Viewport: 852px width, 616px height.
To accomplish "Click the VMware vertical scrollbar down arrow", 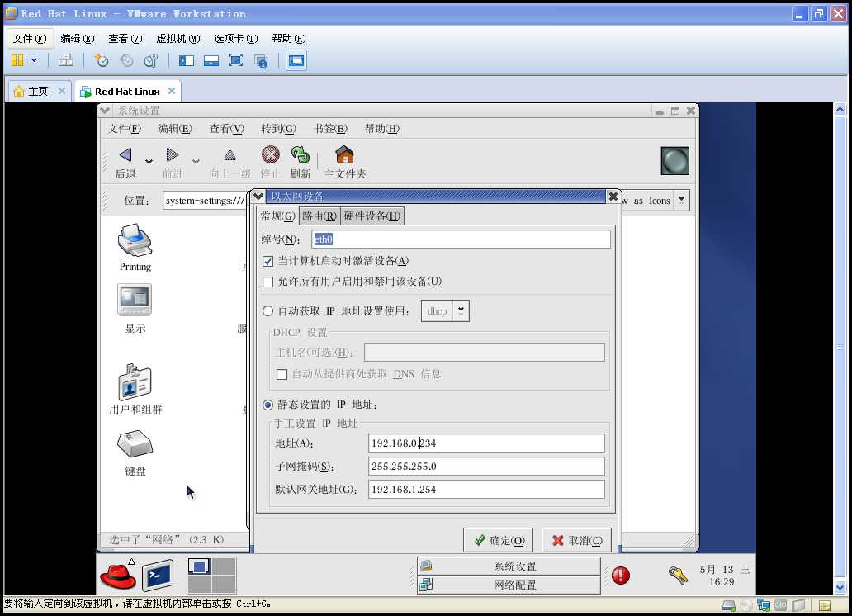I will click(x=840, y=586).
